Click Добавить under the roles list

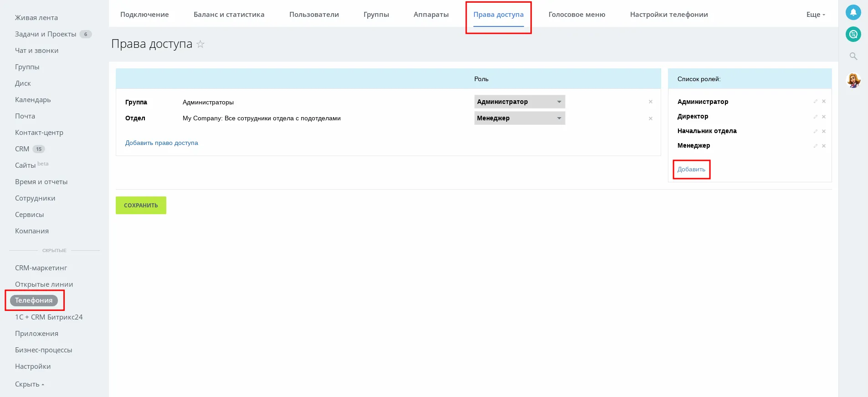691,169
